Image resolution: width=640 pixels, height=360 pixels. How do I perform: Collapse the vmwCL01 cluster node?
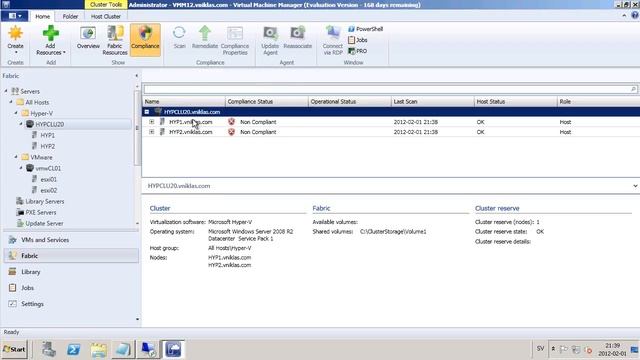tap(21, 168)
